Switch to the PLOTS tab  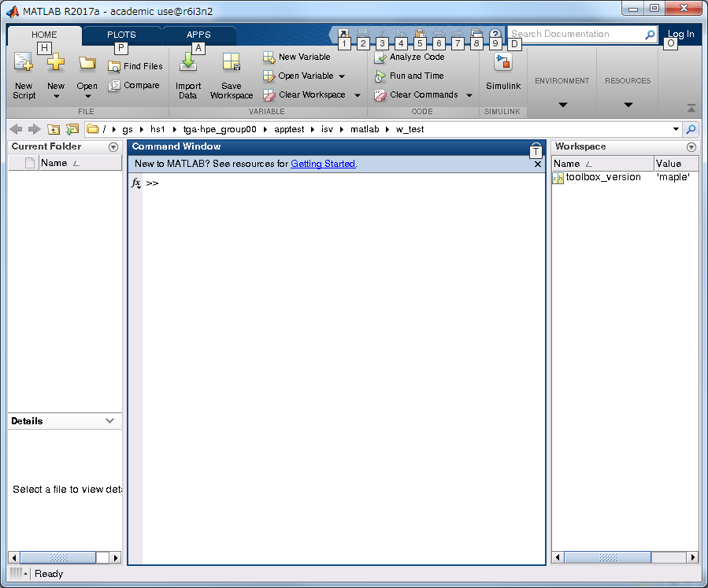(x=121, y=35)
